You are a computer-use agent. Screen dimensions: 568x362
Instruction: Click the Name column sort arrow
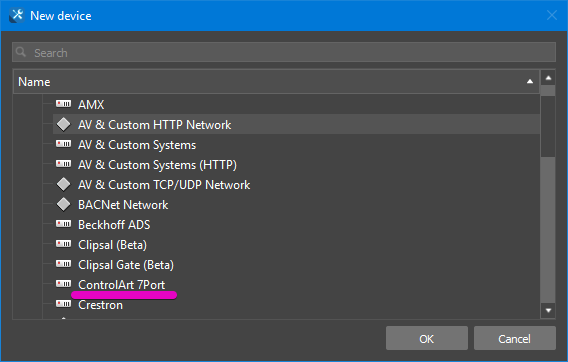[x=530, y=82]
